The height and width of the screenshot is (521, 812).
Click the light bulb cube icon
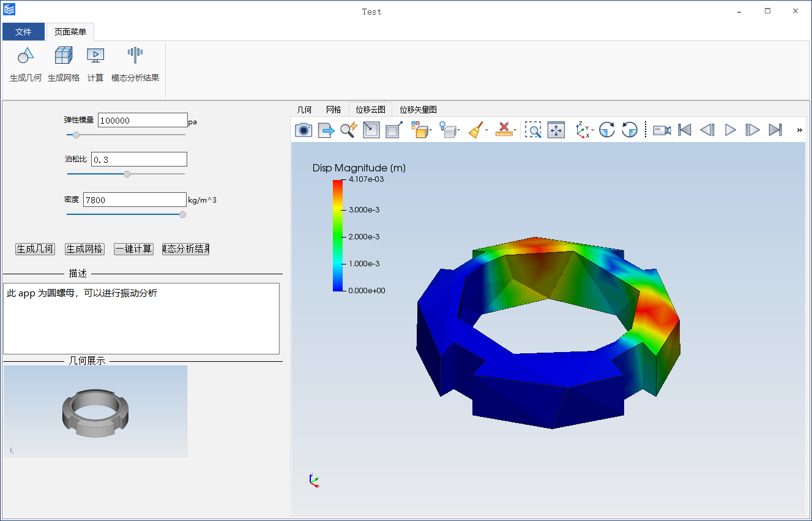tap(448, 130)
